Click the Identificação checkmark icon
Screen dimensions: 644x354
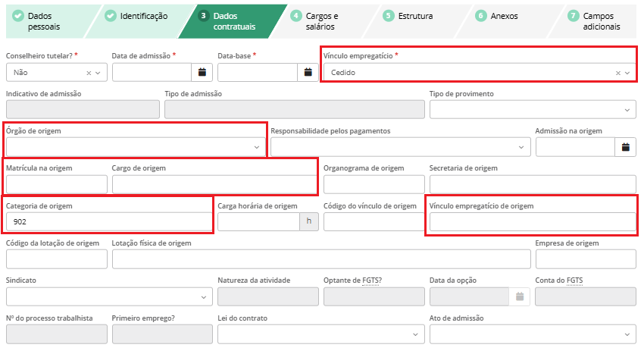click(x=110, y=16)
